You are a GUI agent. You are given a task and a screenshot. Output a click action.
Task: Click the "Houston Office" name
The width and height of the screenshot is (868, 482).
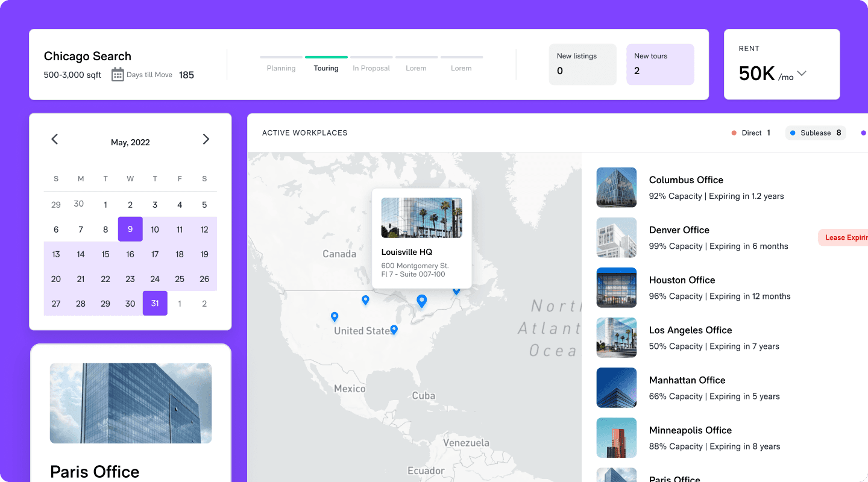pos(682,280)
